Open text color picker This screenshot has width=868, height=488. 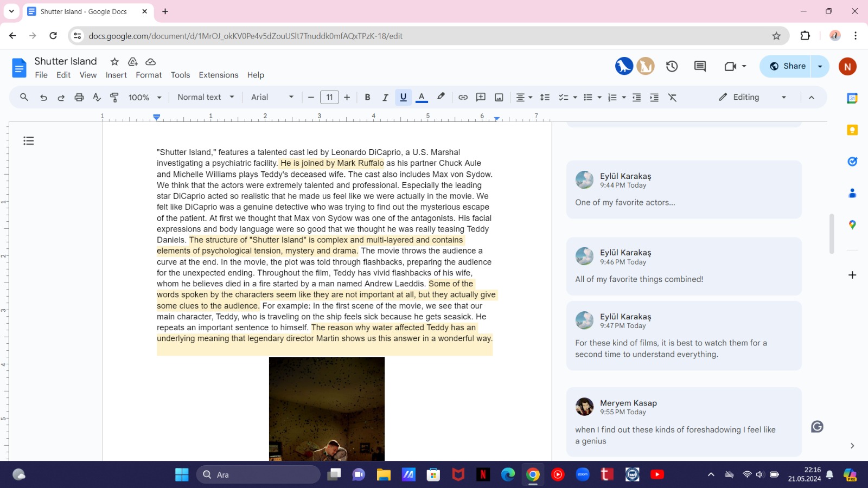[422, 98]
